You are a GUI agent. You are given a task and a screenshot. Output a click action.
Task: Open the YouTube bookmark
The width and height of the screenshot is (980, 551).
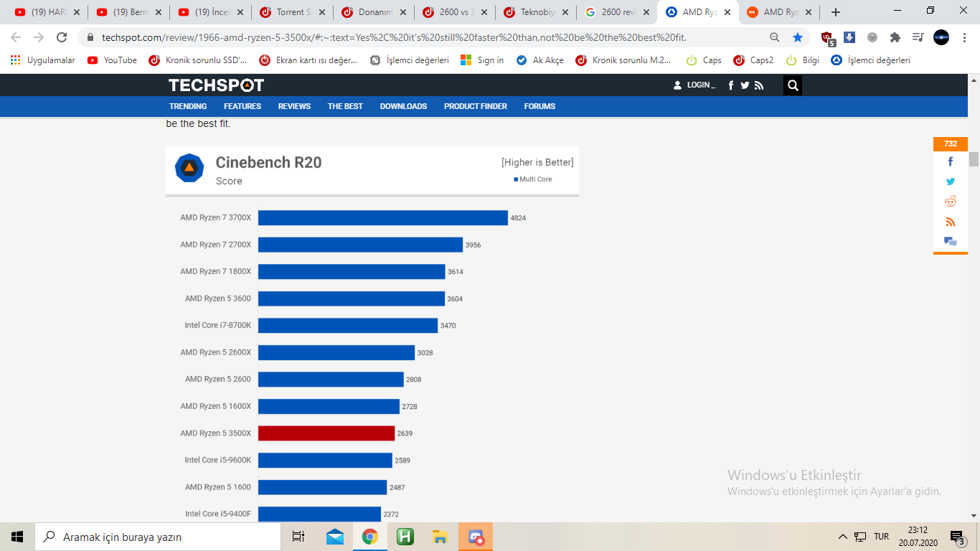(x=112, y=60)
